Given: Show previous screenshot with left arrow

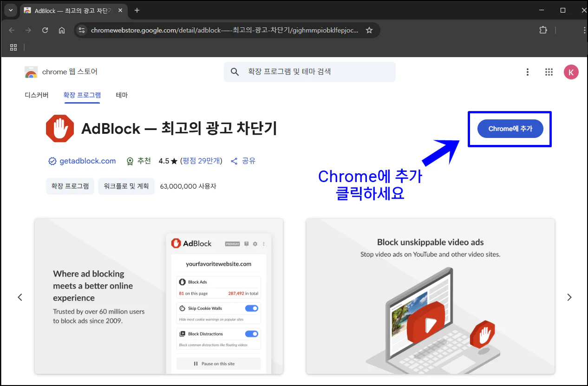Looking at the screenshot, I should [20, 297].
